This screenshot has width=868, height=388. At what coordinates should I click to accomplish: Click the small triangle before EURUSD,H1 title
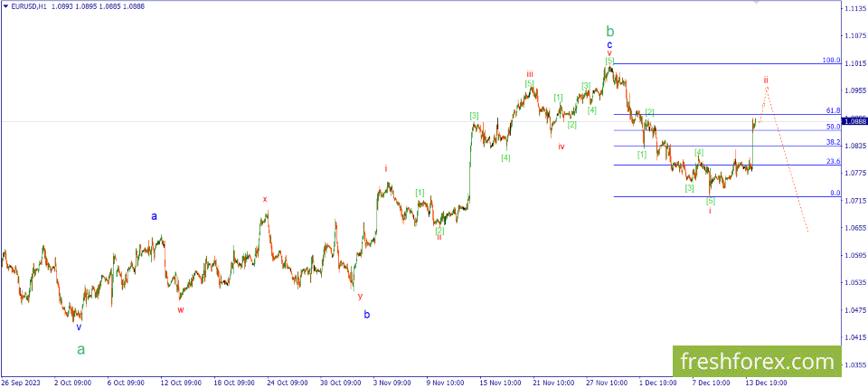pos(5,8)
